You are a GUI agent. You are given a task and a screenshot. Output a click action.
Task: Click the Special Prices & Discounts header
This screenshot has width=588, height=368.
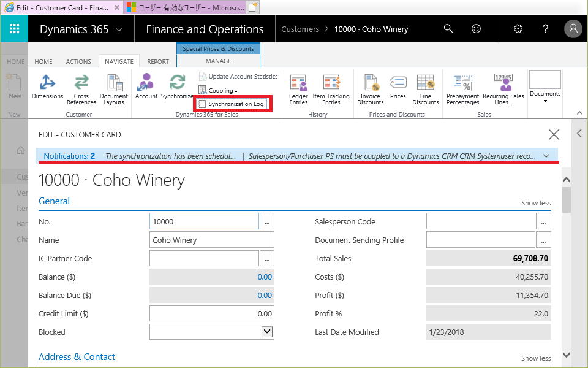(x=218, y=49)
